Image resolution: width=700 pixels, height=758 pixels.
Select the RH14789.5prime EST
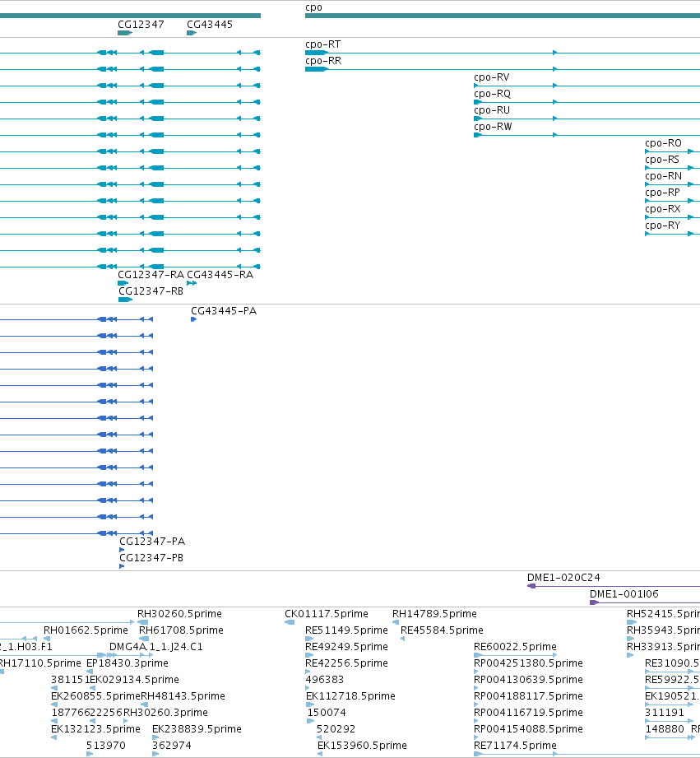[434, 614]
